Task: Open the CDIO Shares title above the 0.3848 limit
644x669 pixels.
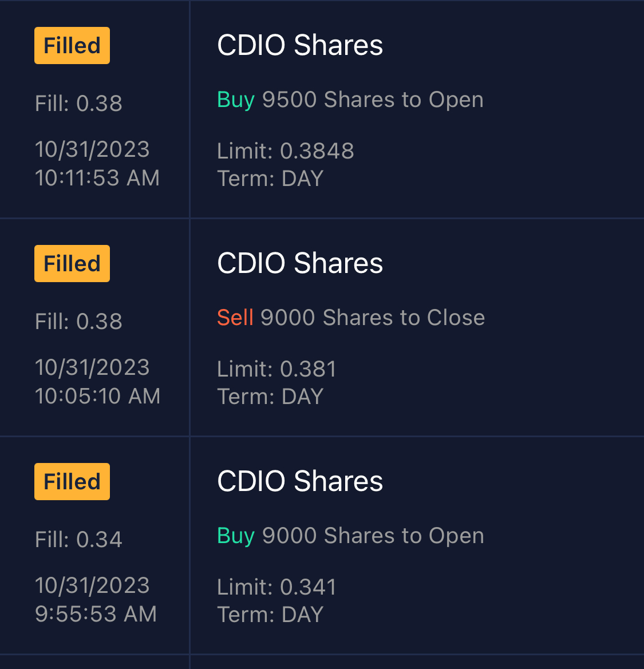Action: [300, 46]
